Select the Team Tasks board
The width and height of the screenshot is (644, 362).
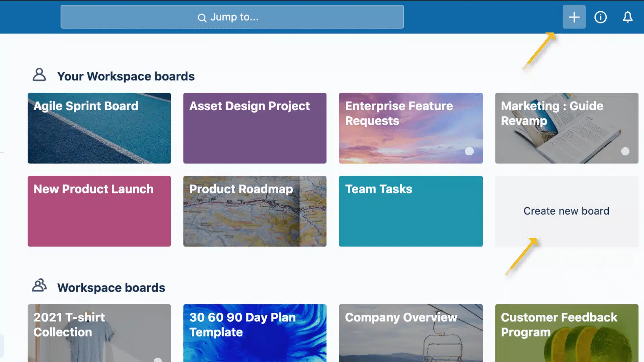coord(411,211)
